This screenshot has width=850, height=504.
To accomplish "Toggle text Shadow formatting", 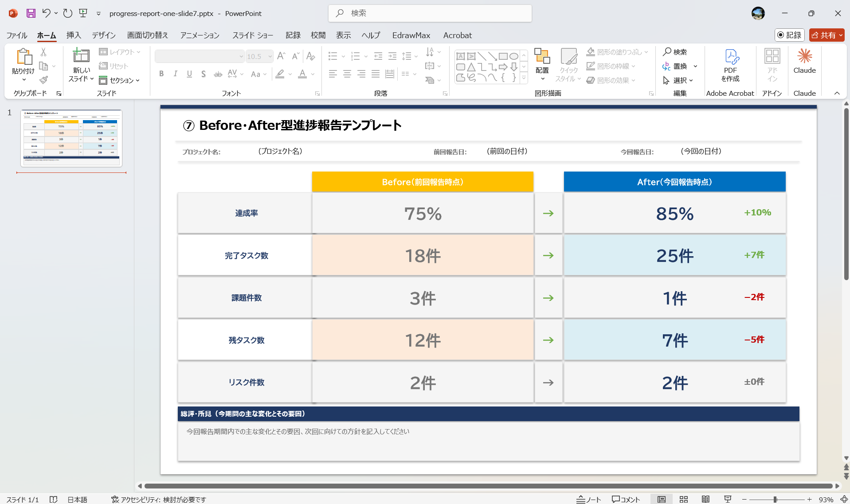I will [204, 74].
